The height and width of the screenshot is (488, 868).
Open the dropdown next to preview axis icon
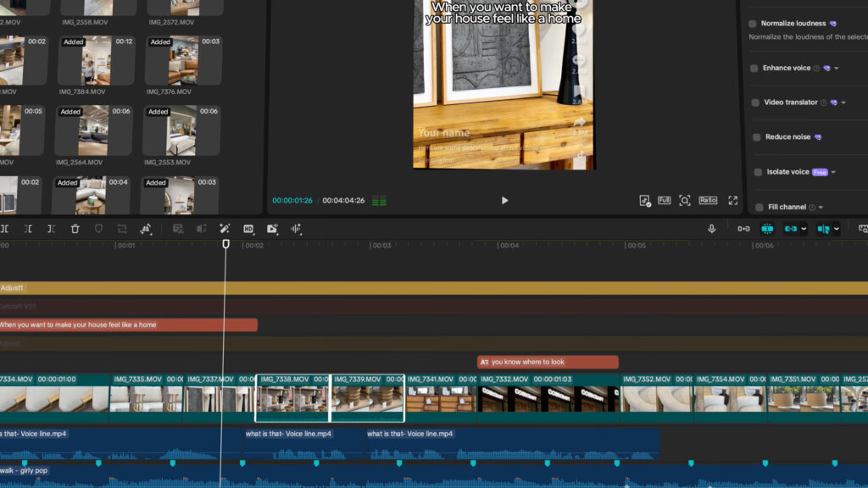click(837, 229)
